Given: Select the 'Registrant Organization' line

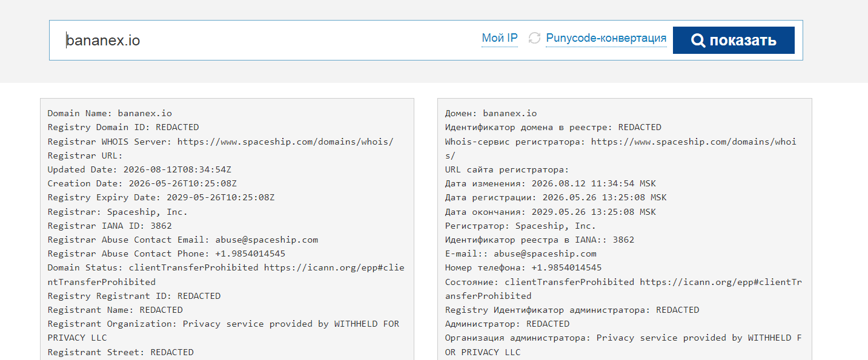Looking at the screenshot, I should coord(224,331).
